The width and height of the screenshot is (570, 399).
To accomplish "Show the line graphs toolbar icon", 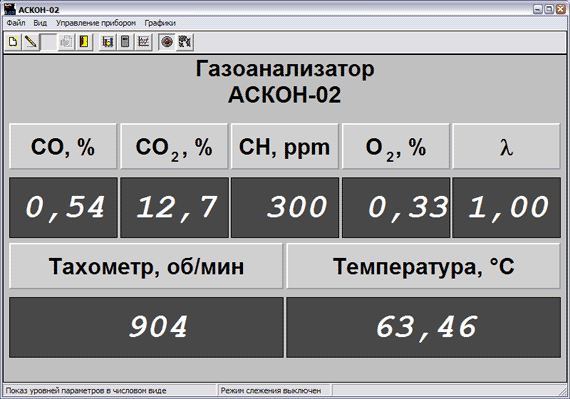I will [x=143, y=42].
